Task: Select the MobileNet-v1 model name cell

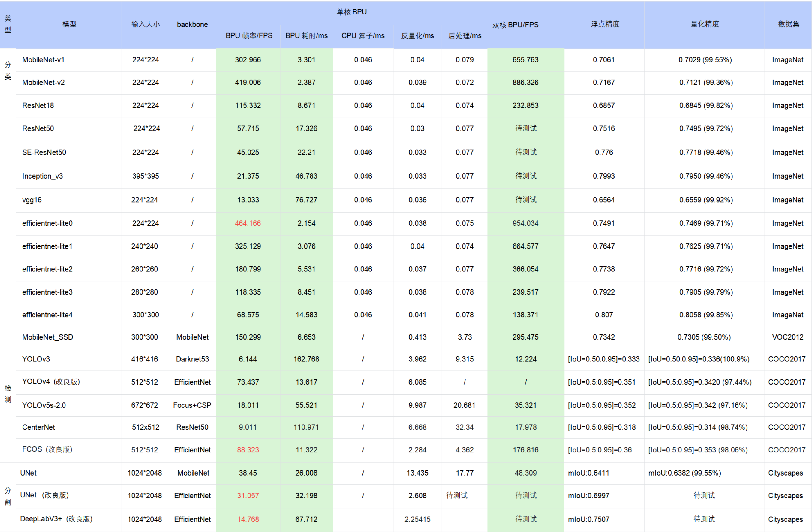Action: [x=43, y=60]
